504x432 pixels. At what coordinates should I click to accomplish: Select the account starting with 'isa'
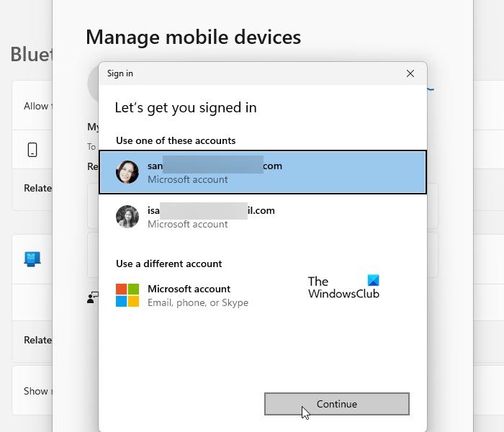coord(263,217)
